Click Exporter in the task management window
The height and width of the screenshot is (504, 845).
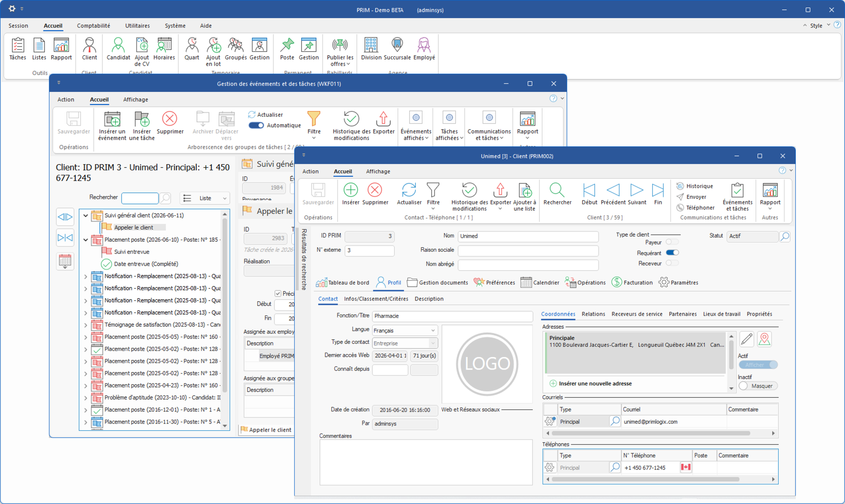pyautogui.click(x=384, y=122)
